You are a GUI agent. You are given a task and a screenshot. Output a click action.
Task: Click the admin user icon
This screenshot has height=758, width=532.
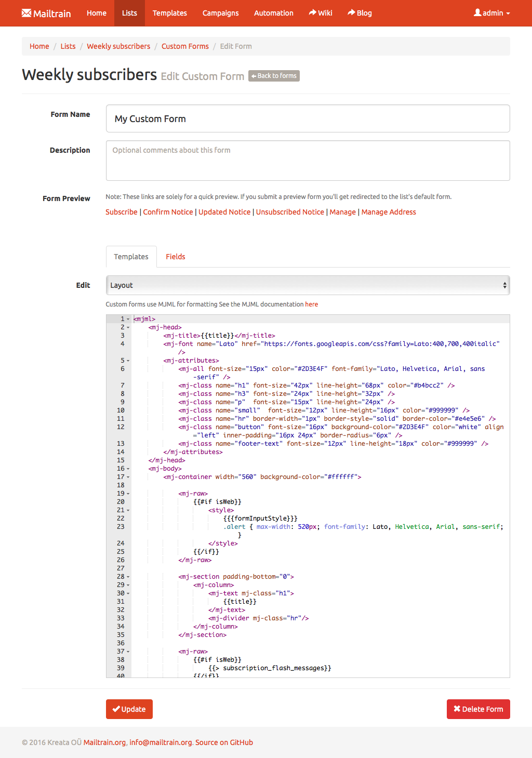478,13
